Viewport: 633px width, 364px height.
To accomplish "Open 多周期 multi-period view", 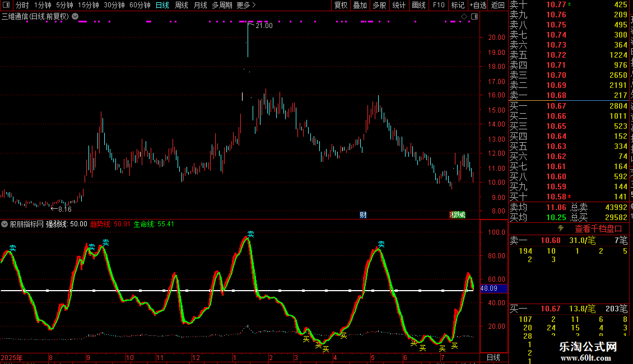I will (x=222, y=5).
